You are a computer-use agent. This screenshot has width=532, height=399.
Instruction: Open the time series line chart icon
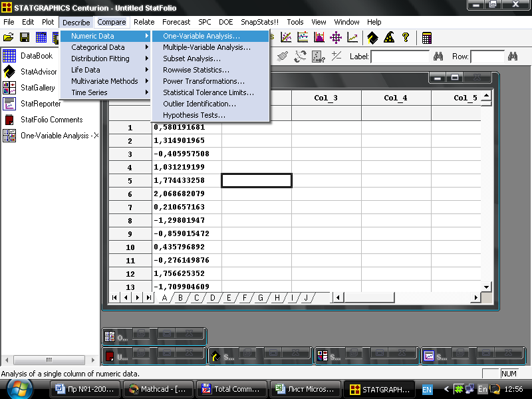(x=352, y=37)
